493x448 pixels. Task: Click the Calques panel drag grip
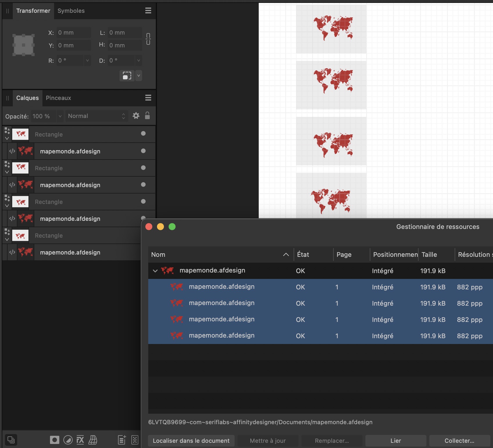8,98
